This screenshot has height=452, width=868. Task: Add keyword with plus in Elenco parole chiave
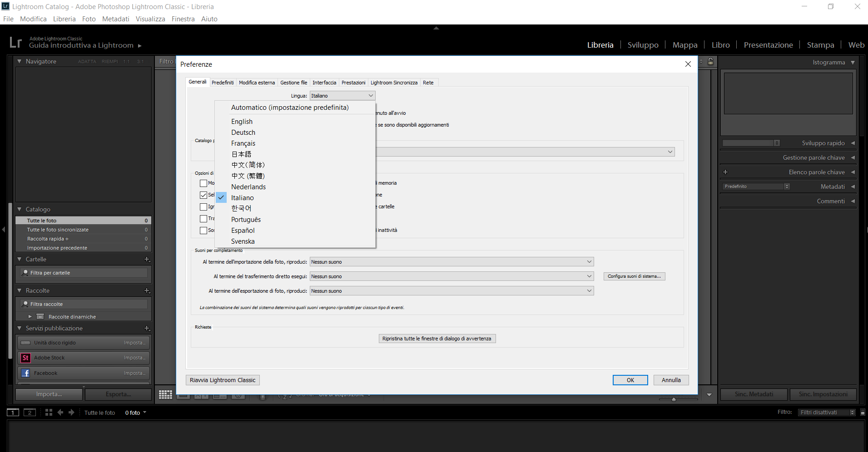click(725, 172)
